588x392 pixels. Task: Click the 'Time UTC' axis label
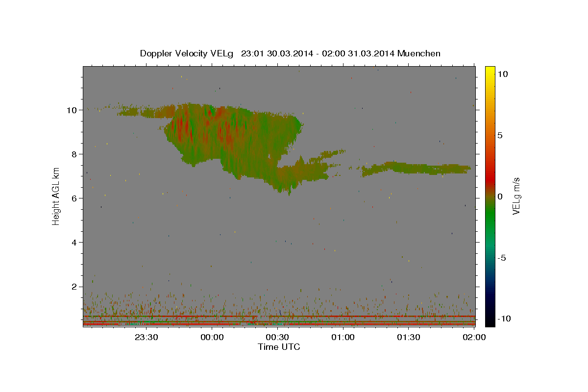click(x=279, y=347)
